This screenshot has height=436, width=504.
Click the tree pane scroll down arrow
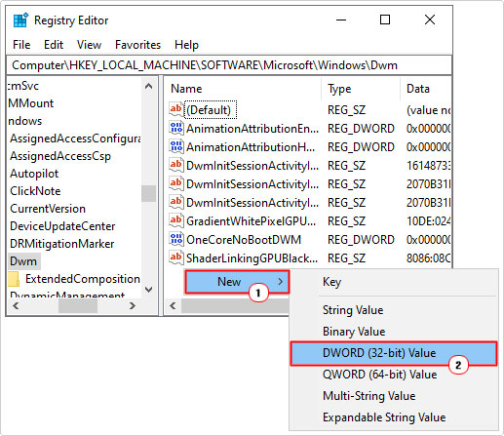coord(148,289)
